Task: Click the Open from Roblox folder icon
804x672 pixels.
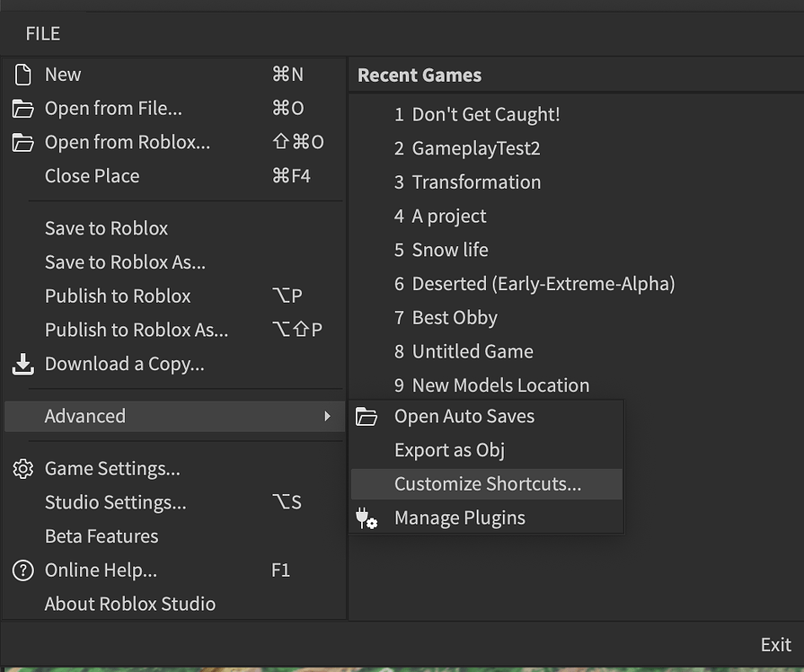Action: coord(22,142)
